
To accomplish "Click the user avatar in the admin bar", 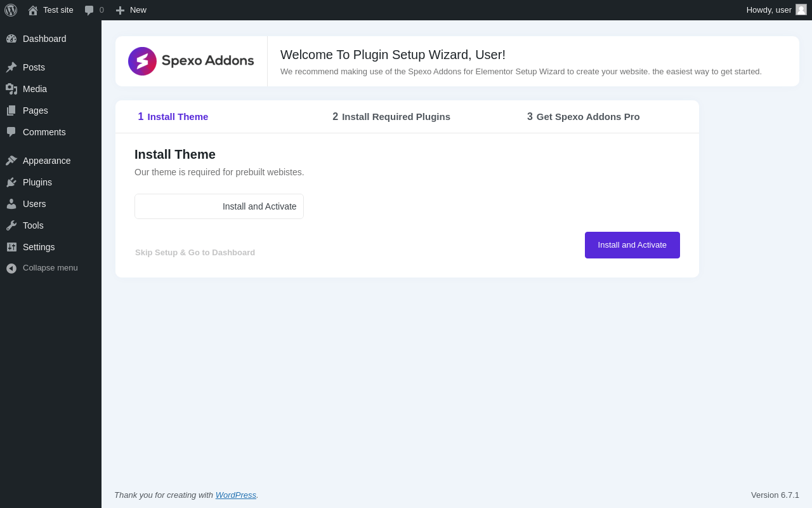I will [801, 10].
